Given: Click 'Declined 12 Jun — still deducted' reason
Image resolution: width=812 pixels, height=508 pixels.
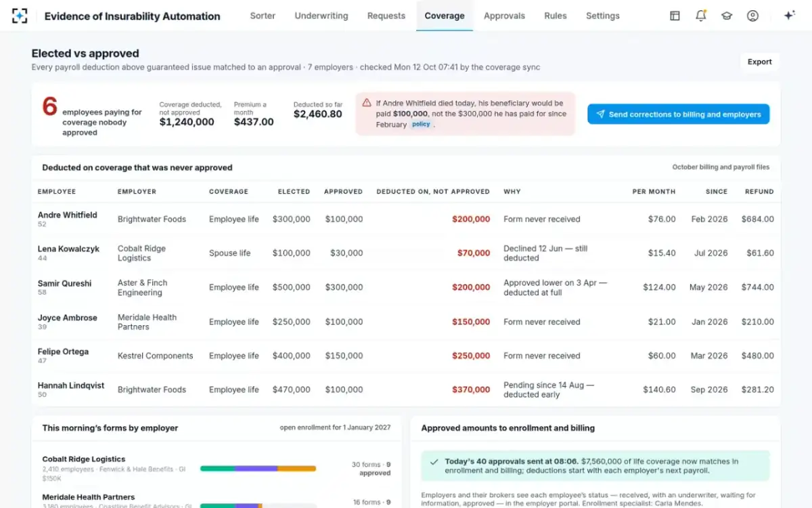Looking at the screenshot, I should coord(545,253).
